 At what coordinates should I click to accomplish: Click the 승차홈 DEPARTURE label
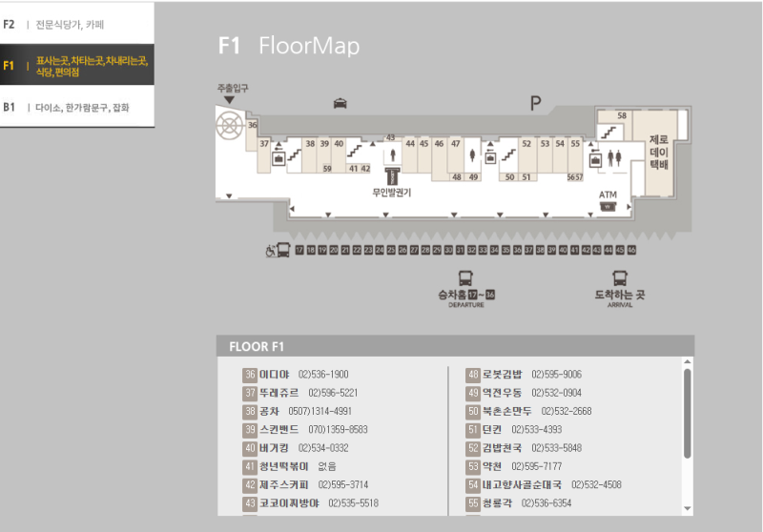466,298
